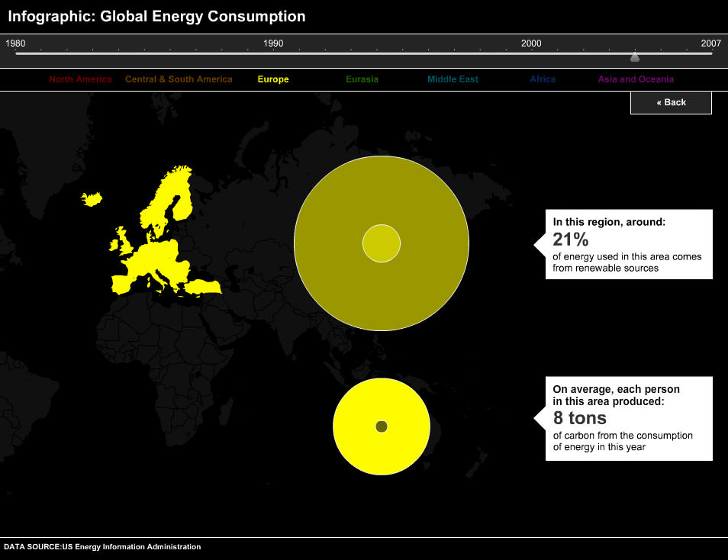Click 'On average, each person' heading
Screen dimensions: 728x560
tap(616, 389)
